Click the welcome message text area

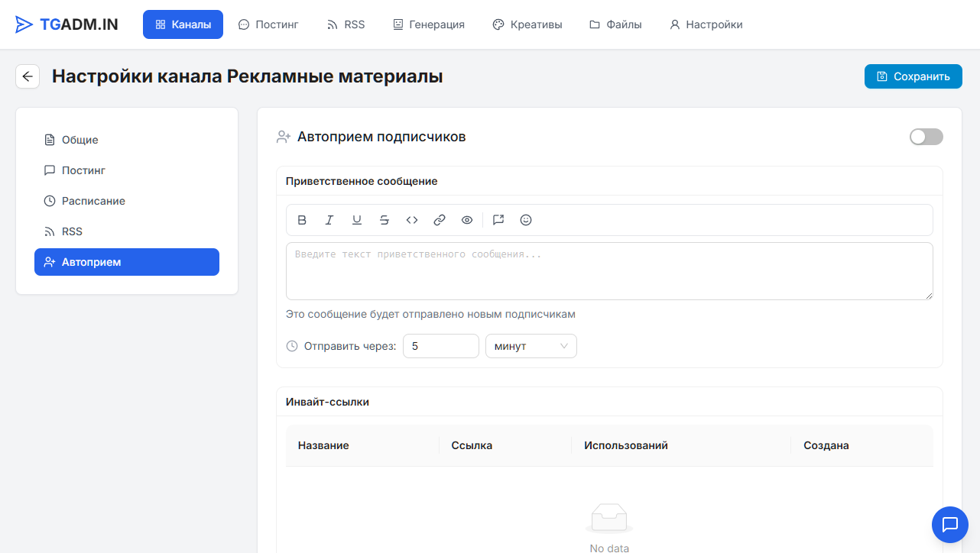click(x=608, y=271)
